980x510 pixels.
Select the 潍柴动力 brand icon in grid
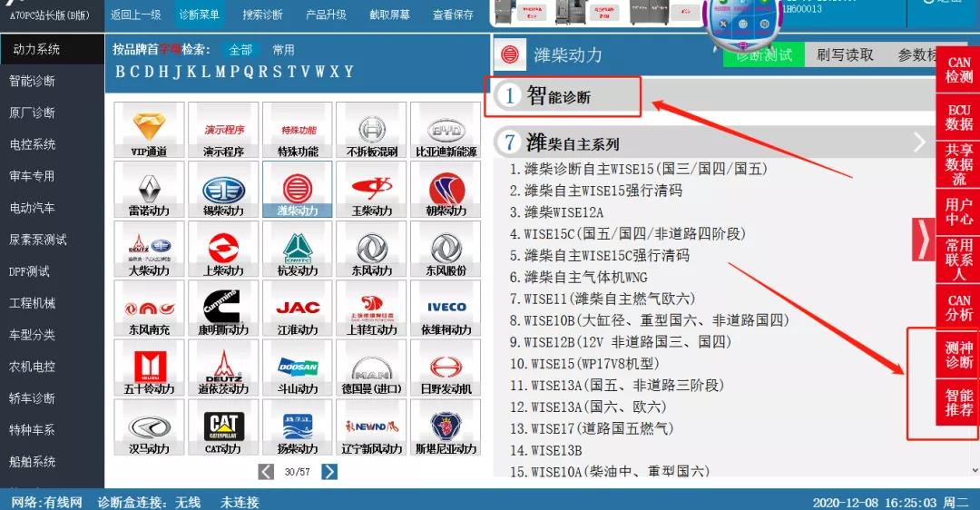pos(298,190)
